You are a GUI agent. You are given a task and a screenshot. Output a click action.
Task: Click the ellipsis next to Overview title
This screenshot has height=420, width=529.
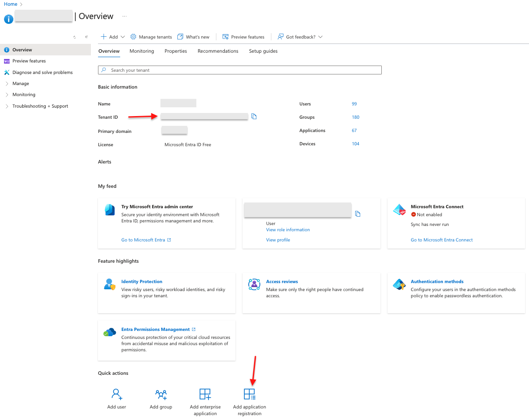tap(125, 16)
